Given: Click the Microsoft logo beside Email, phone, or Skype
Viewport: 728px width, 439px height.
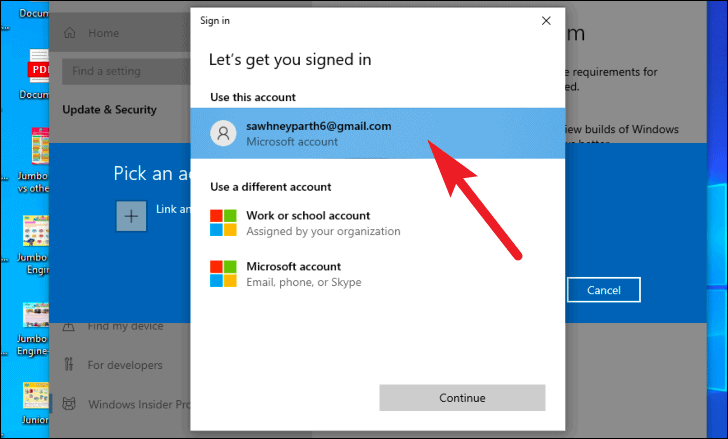Looking at the screenshot, I should 223,274.
